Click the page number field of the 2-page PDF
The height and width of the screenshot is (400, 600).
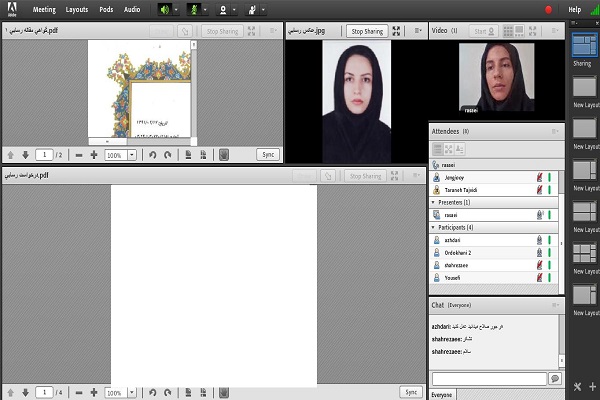pyautogui.click(x=44, y=155)
